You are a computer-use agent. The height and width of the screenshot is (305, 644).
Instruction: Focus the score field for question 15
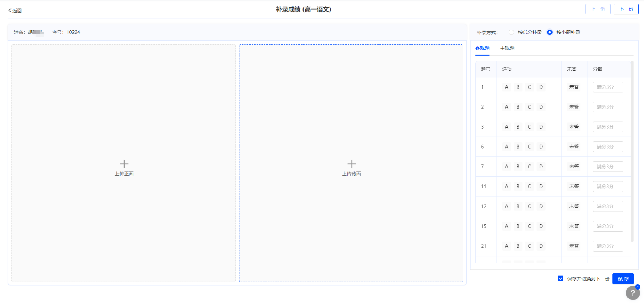[x=608, y=226]
